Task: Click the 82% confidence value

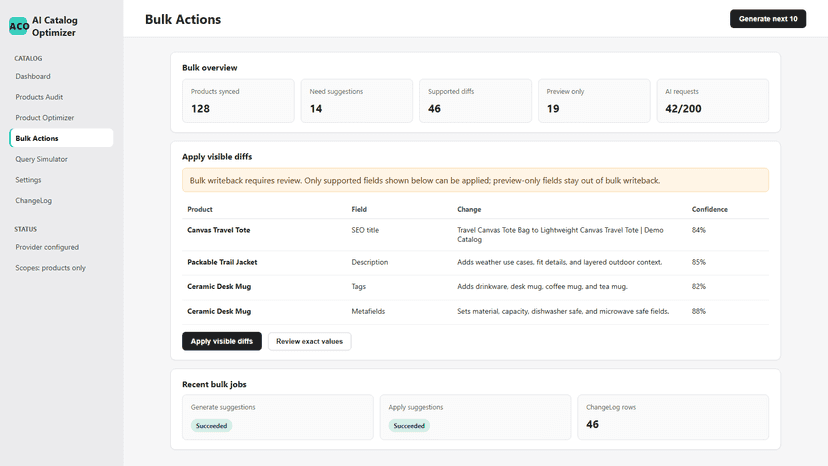Action: click(699, 286)
